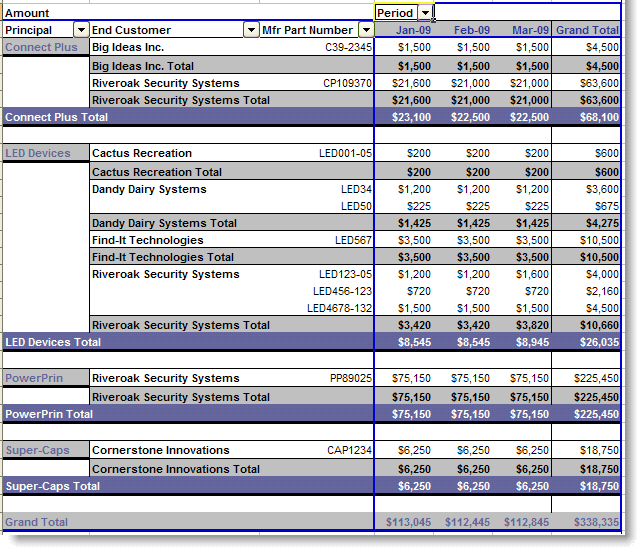Select the $63,600 value on the CP109370 row

599,83
